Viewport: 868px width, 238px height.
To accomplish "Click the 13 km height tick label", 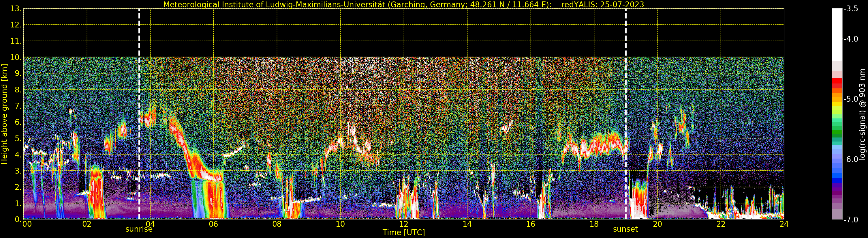I will tap(16, 9).
